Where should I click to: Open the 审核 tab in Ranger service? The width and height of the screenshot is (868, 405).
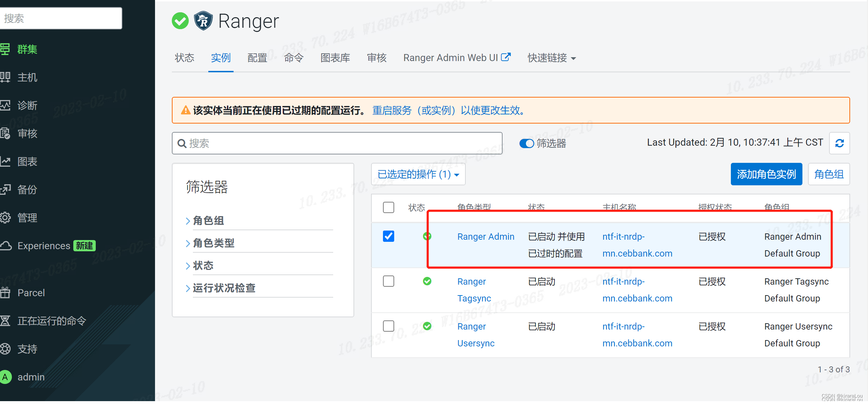pyautogui.click(x=377, y=58)
